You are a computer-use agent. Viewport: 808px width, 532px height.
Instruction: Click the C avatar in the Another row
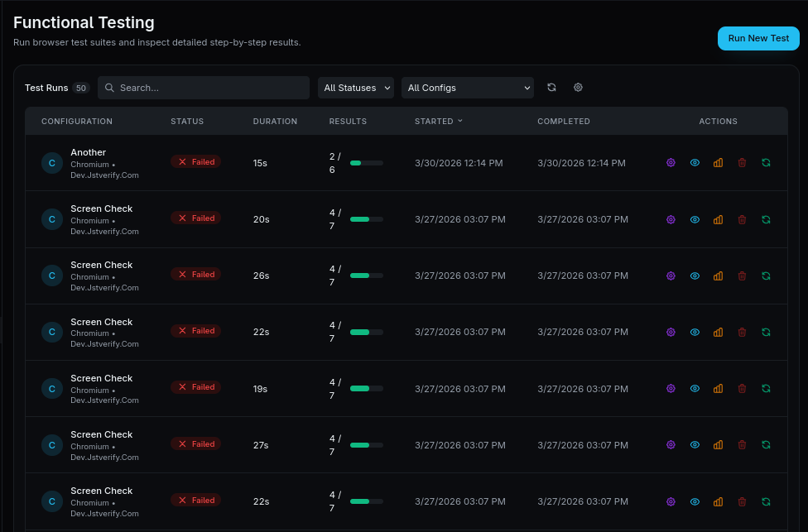(52, 163)
